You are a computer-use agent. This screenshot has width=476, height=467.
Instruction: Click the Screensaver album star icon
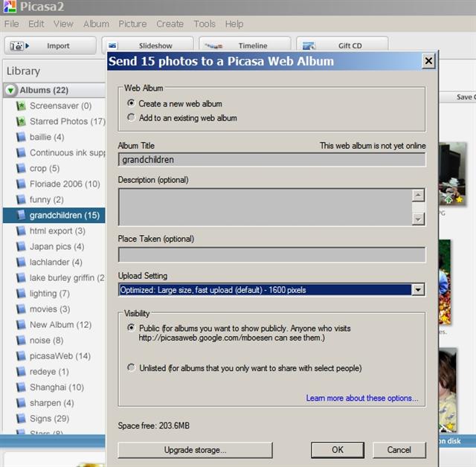[x=21, y=106]
